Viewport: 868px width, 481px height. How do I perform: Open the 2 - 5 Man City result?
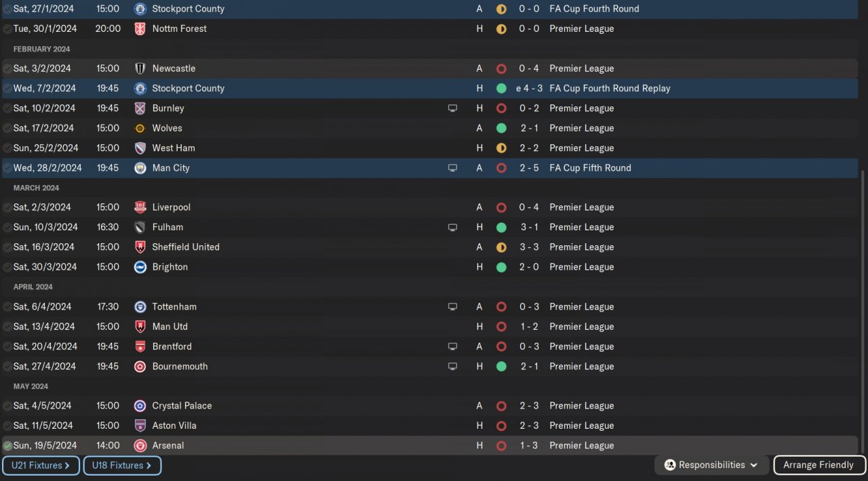pos(529,168)
